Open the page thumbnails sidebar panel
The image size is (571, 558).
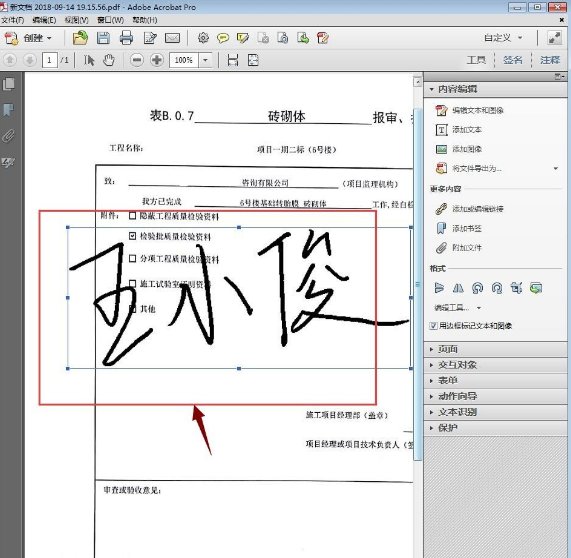click(8, 84)
